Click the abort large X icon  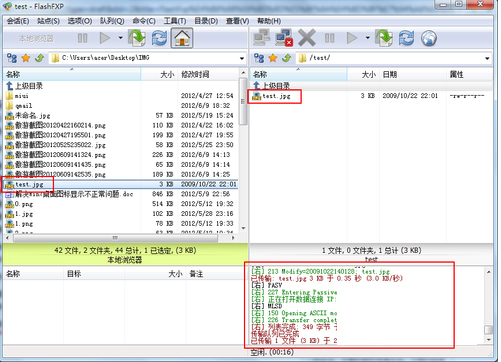point(307,38)
